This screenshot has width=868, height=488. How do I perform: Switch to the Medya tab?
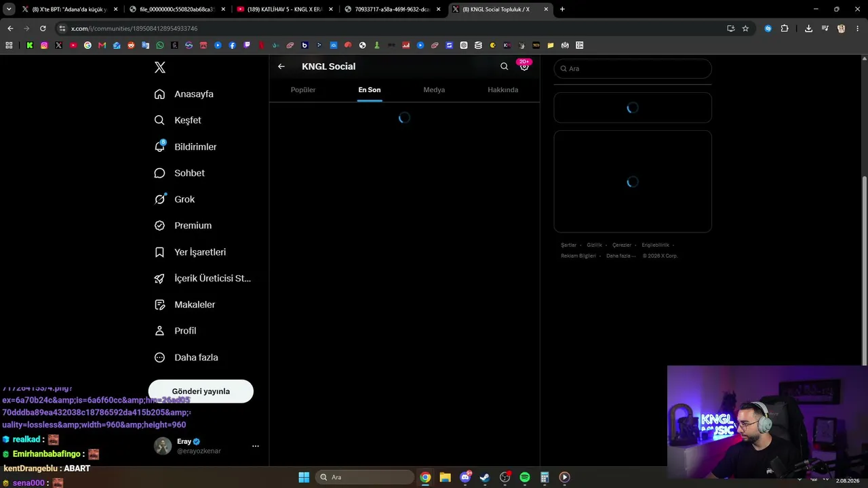(434, 90)
